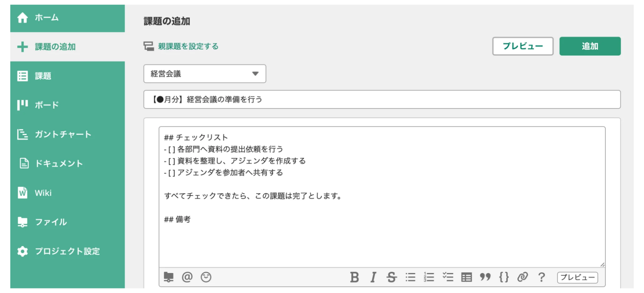
Task: Apply strikethrough with the S icon
Action: click(391, 277)
